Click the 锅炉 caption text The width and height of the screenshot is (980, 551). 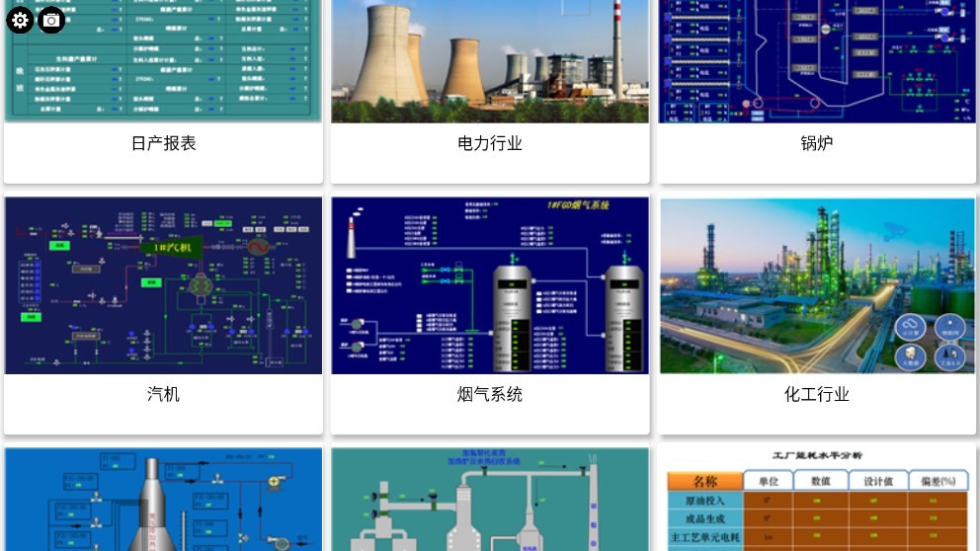817,143
